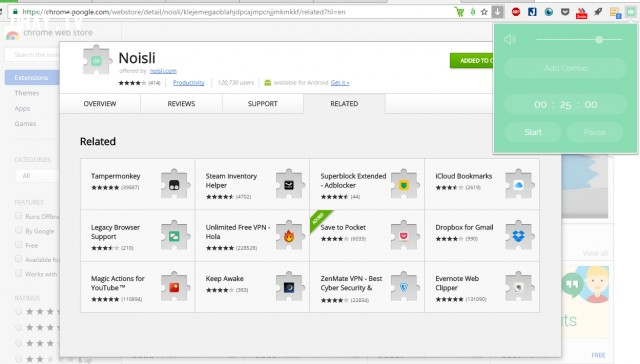Check the Works with Google Drive filter

point(18,273)
